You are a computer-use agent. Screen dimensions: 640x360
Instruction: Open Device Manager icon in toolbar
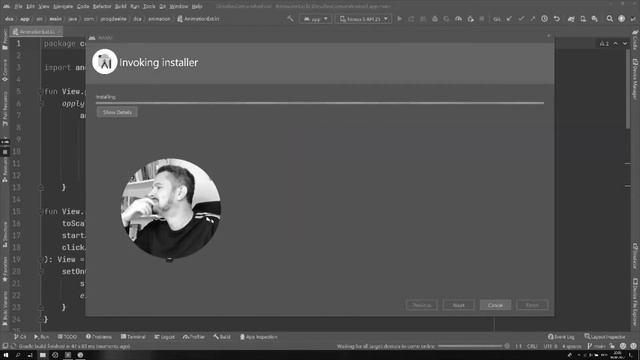[583, 19]
